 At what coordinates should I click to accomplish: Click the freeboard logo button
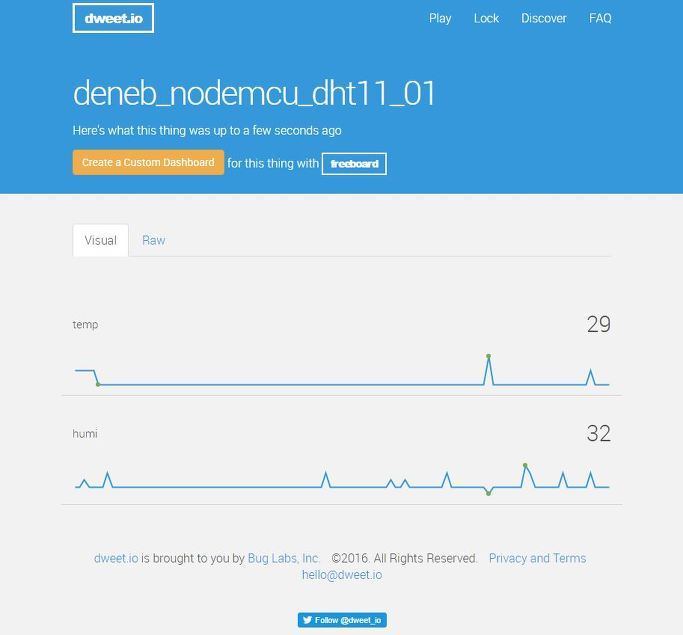pyautogui.click(x=354, y=164)
